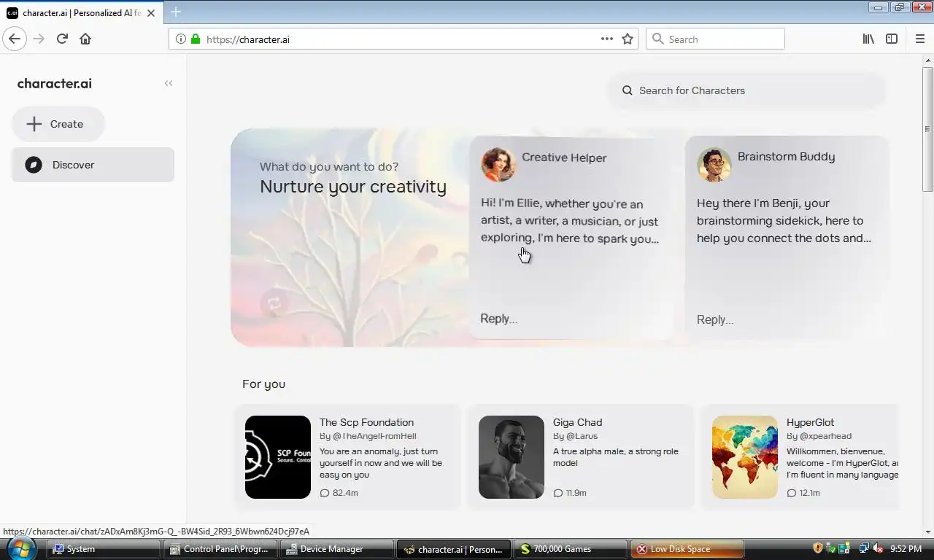Bookmark this page with the star icon
The image size is (934, 560).
(x=628, y=39)
